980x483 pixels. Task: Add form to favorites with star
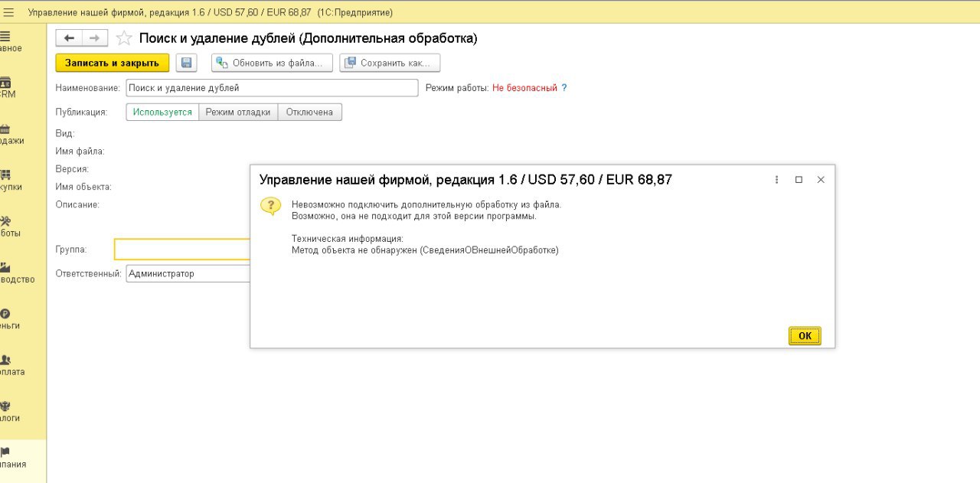[x=123, y=38]
